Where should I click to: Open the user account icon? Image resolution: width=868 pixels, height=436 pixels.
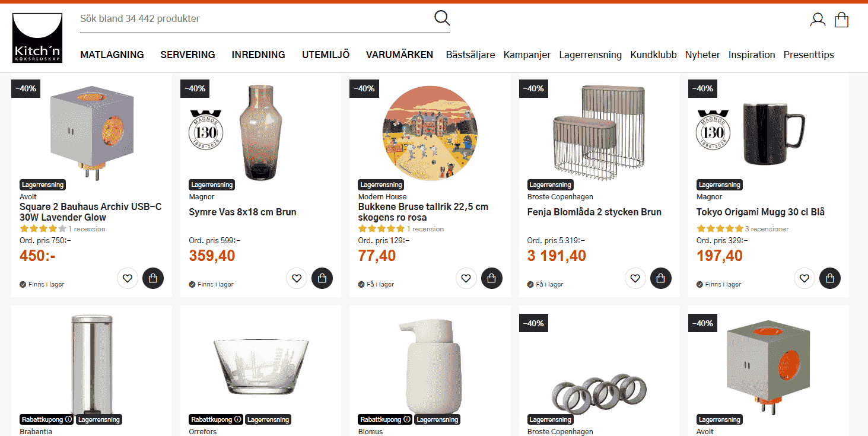[818, 20]
